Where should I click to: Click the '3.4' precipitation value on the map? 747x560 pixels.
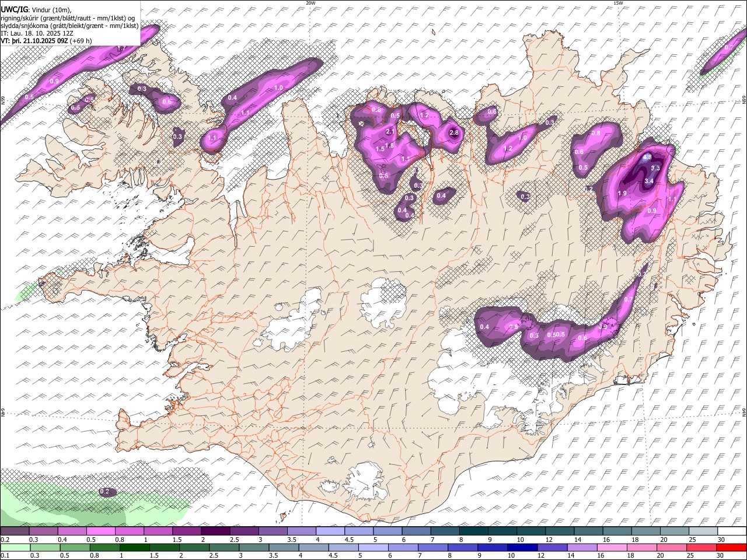649,181
